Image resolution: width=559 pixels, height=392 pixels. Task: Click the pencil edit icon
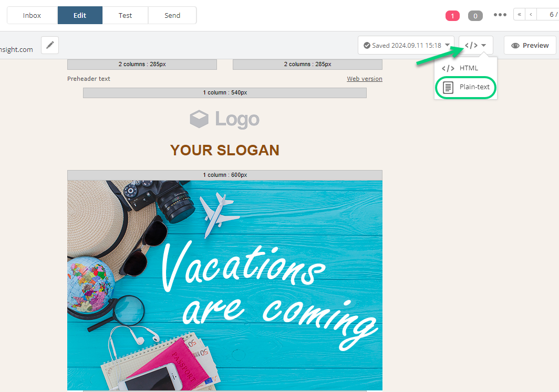(50, 45)
